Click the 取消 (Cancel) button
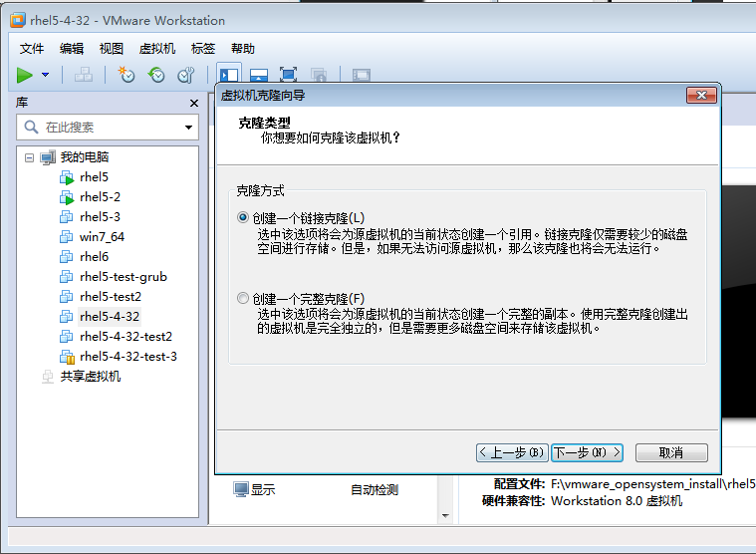The height and width of the screenshot is (554, 756). 671,452
